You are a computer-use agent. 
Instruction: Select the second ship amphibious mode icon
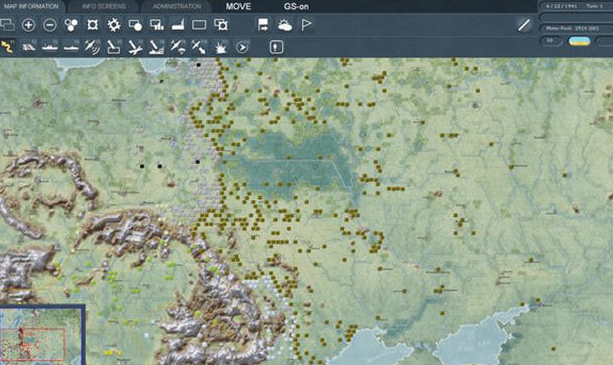pos(71,47)
